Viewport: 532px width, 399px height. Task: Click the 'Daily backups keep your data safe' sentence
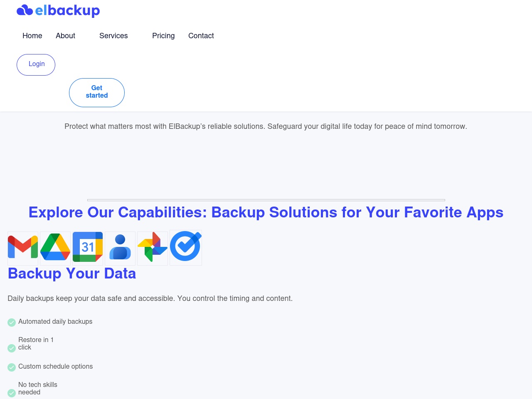[150, 298]
